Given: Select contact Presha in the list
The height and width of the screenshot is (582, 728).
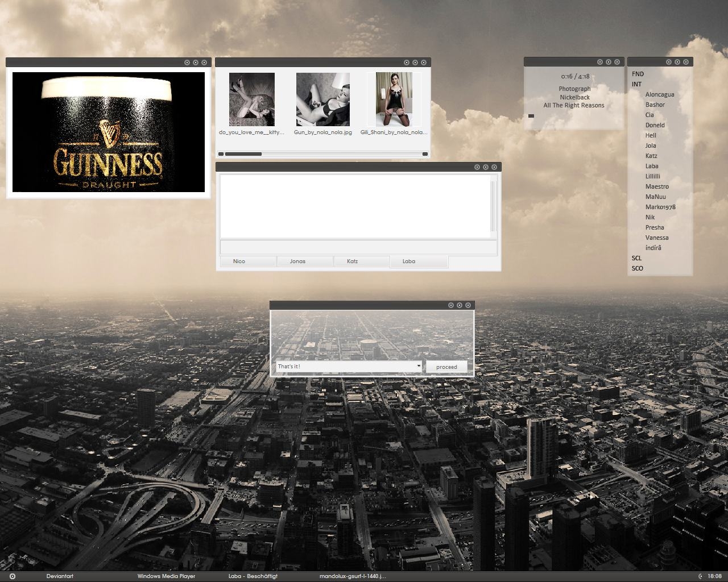Looking at the screenshot, I should pos(655,227).
